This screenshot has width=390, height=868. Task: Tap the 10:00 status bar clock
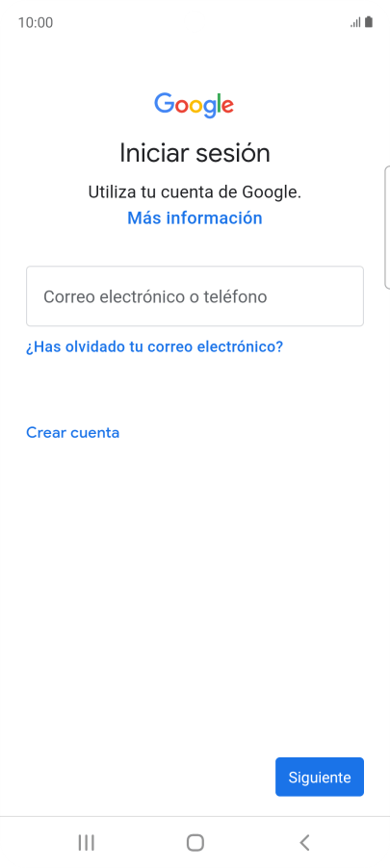point(36,23)
